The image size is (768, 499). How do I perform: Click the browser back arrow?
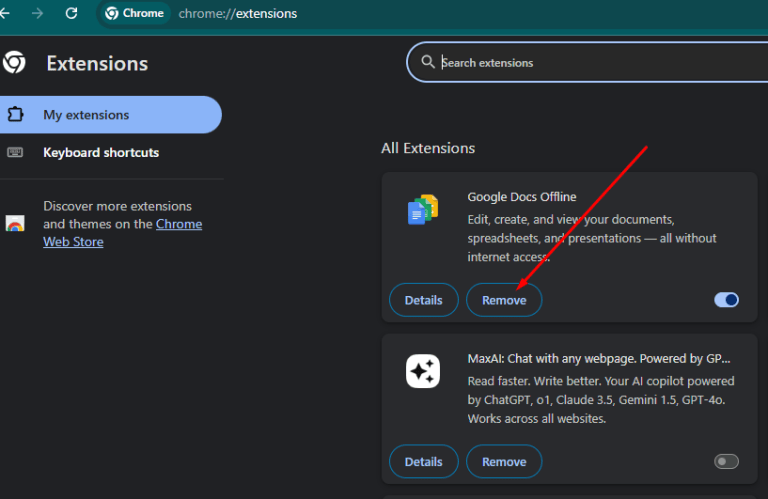(4, 13)
